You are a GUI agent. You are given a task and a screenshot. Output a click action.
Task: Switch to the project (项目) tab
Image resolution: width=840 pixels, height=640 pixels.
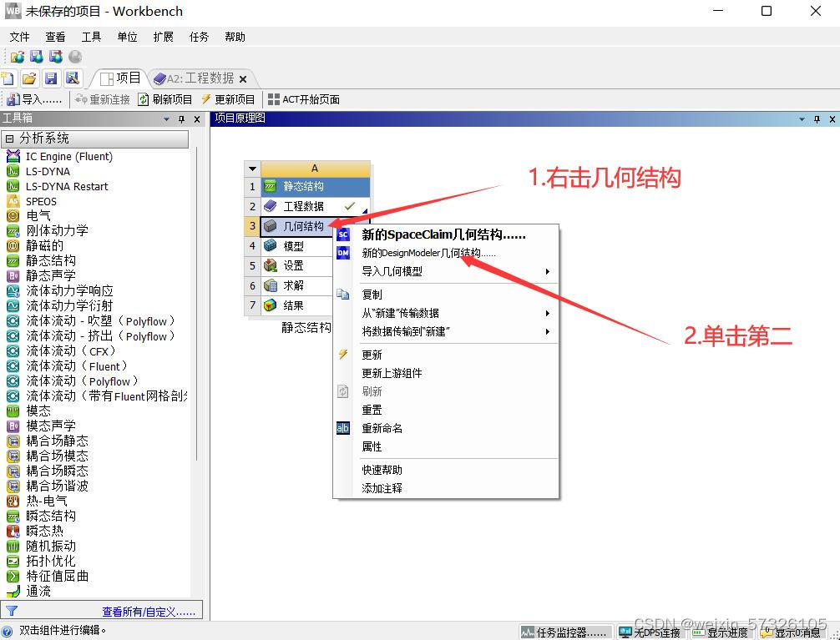pos(119,78)
